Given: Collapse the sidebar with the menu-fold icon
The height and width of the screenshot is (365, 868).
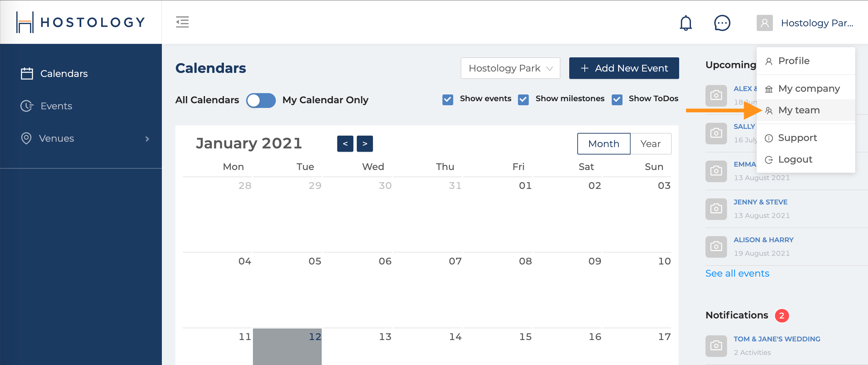Looking at the screenshot, I should 182,22.
